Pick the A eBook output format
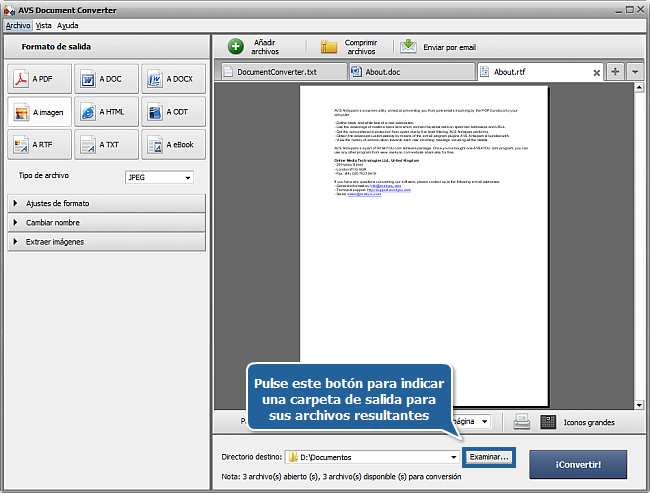Viewport: 650px width, 493px height. click(x=173, y=145)
